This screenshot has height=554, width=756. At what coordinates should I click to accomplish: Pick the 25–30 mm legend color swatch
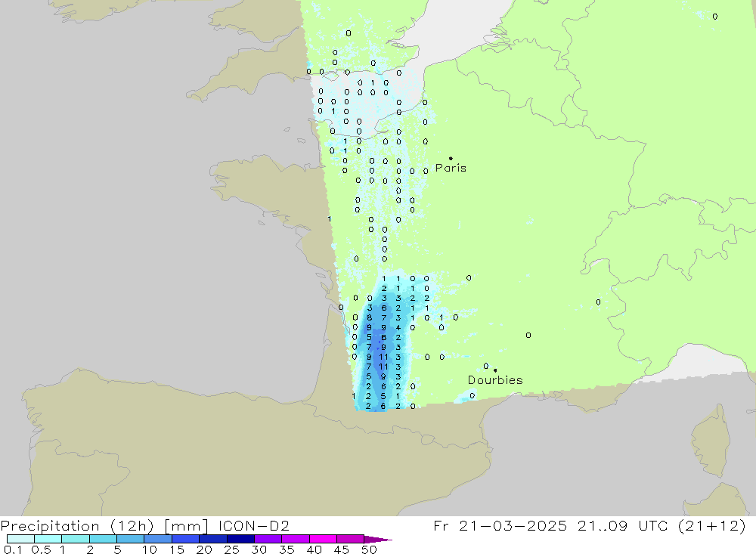(240, 539)
